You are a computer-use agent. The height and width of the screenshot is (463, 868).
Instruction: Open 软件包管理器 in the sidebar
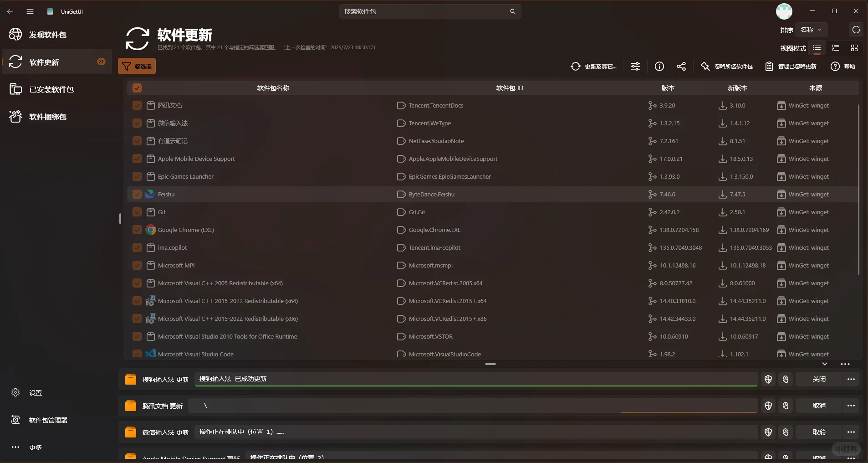point(57,420)
